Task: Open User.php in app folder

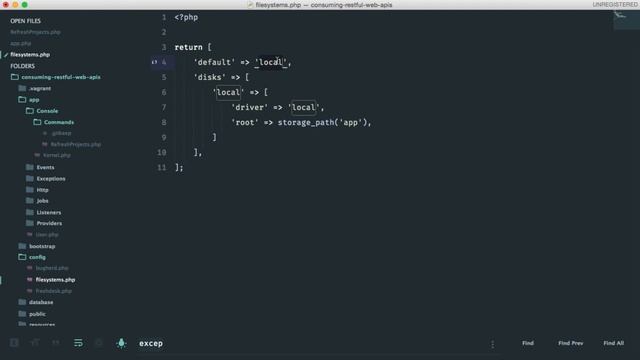Action: [47, 235]
